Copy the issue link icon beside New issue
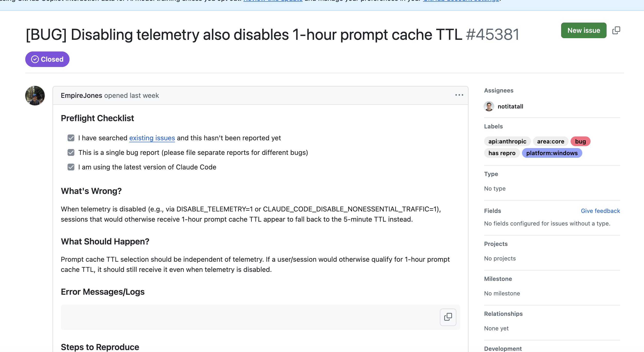This screenshot has width=644, height=352. (x=616, y=30)
